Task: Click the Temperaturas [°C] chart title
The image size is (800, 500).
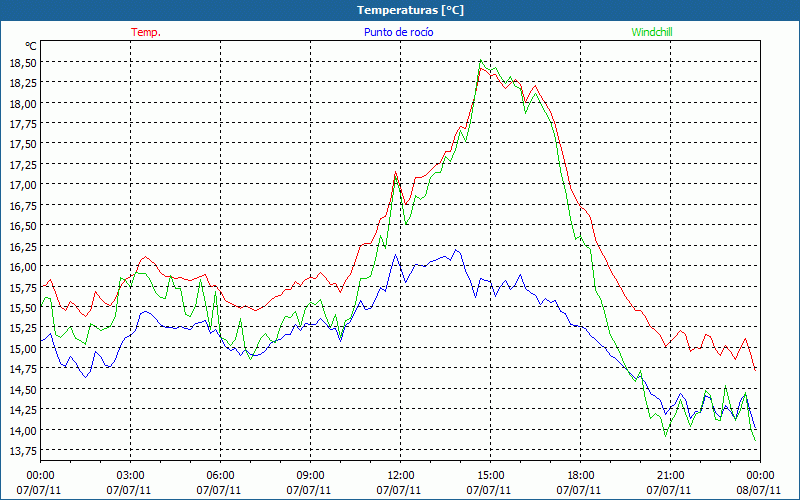Action: click(410, 10)
